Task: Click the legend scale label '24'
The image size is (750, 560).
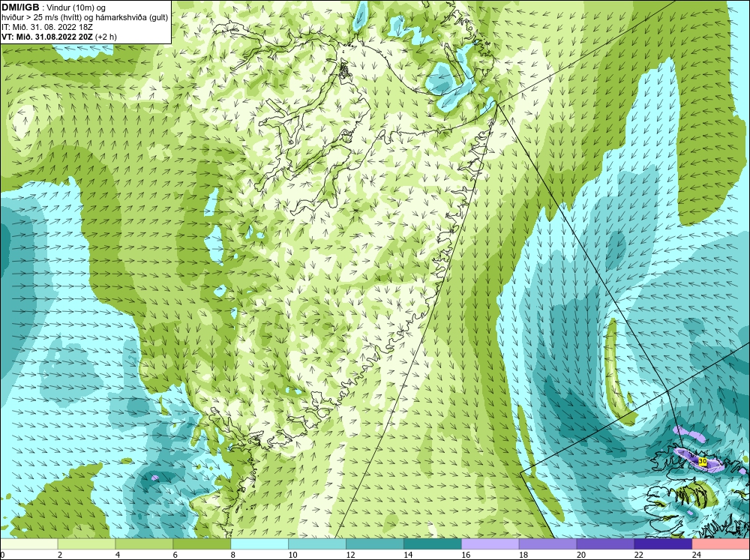Action: tap(697, 555)
